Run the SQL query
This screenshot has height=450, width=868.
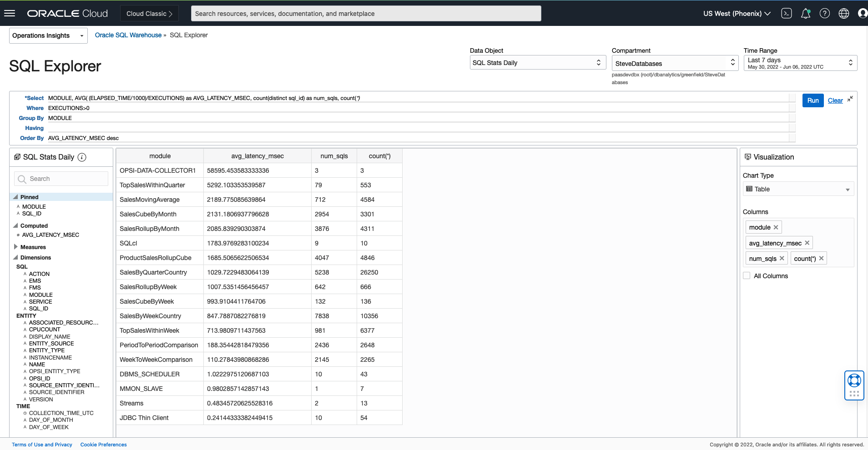click(x=812, y=100)
